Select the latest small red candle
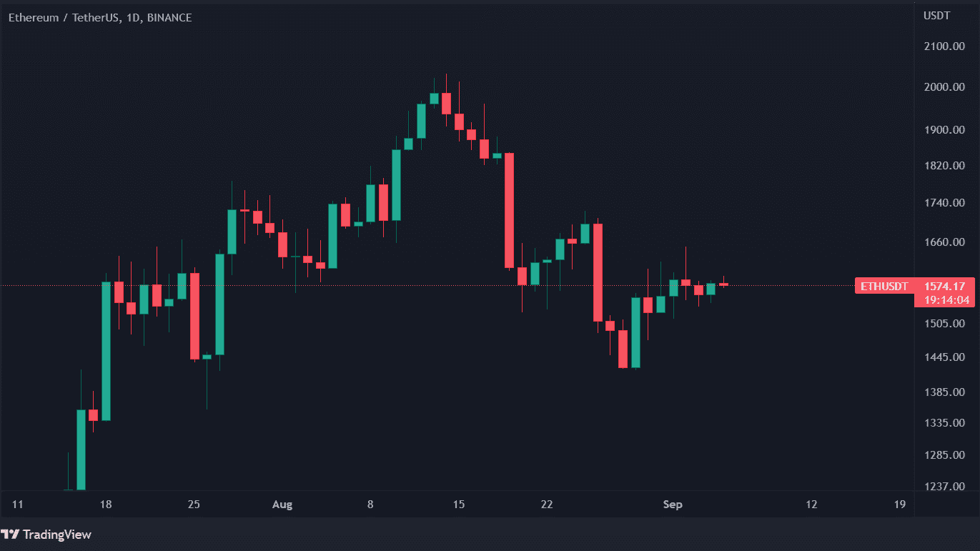 pos(723,284)
